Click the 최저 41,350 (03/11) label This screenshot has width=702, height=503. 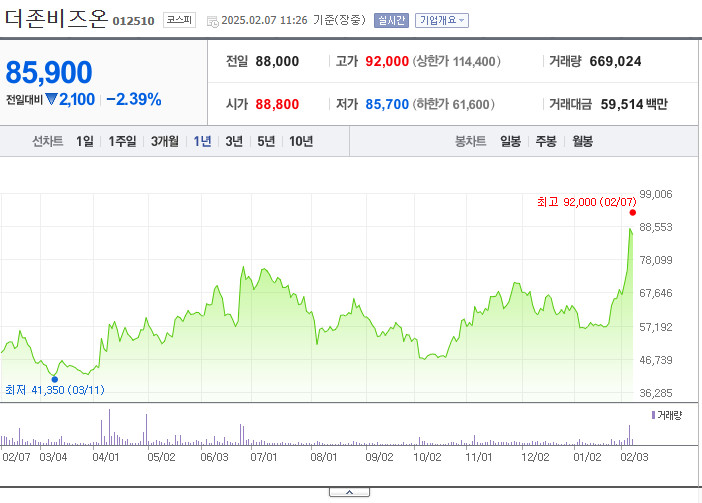tap(55, 390)
